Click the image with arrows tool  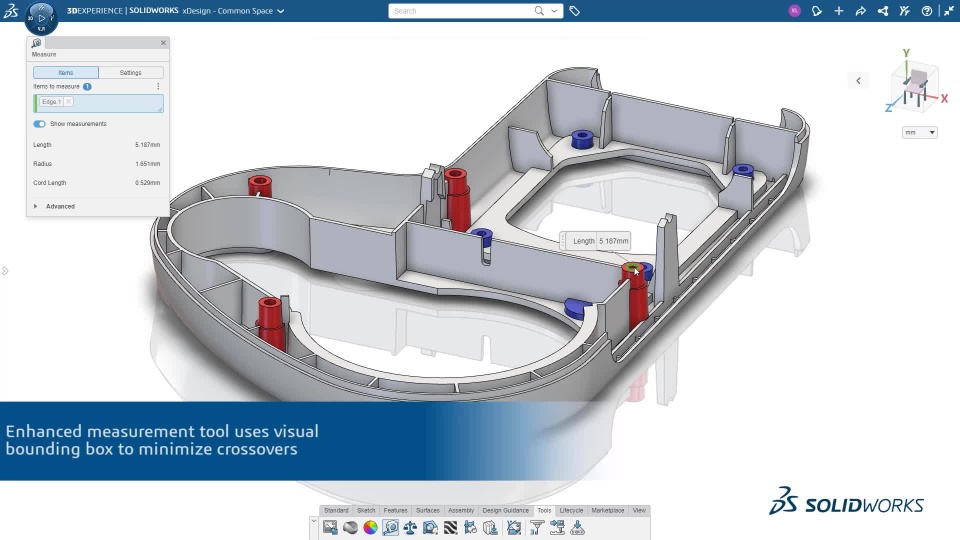click(514, 527)
